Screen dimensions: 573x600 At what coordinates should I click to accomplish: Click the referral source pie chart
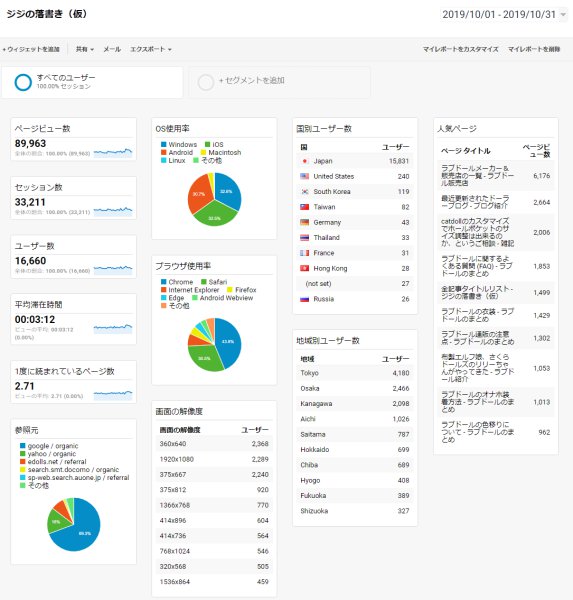73,525
